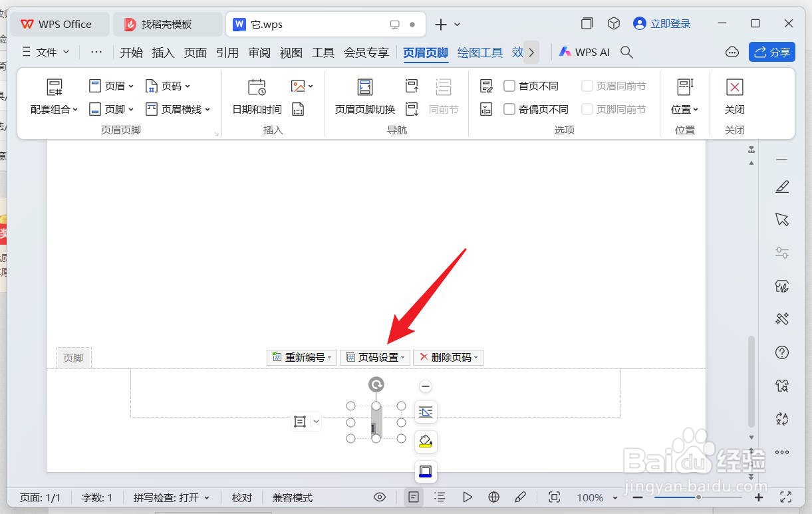
Task: Switch to the 插入 ribbon tab
Action: pos(163,52)
